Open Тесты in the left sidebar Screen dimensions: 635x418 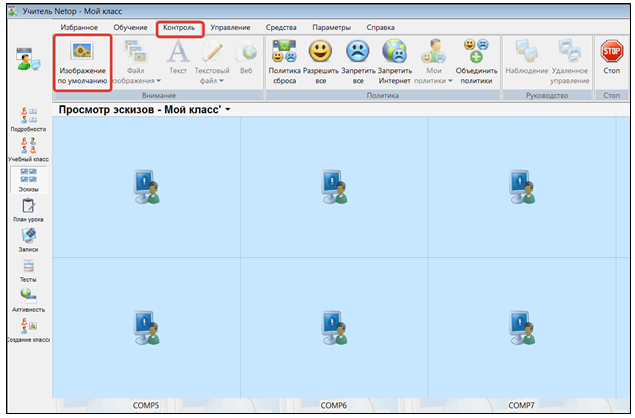(28, 269)
